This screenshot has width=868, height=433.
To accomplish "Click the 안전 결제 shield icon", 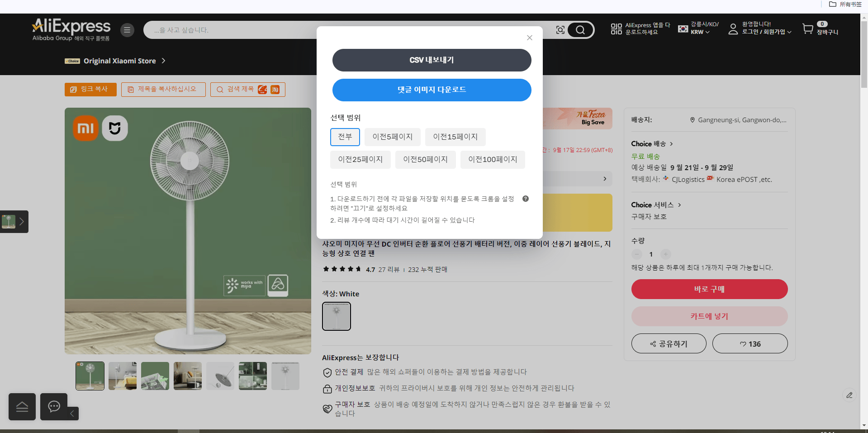I will coord(327,372).
